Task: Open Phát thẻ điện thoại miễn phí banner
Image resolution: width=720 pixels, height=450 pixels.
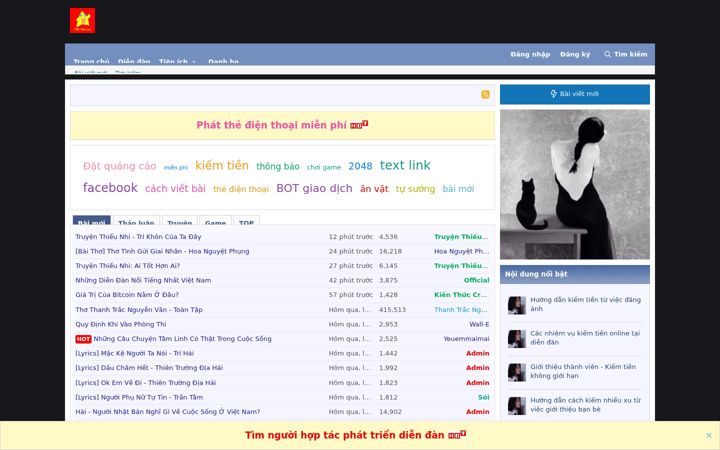Action: [x=271, y=125]
